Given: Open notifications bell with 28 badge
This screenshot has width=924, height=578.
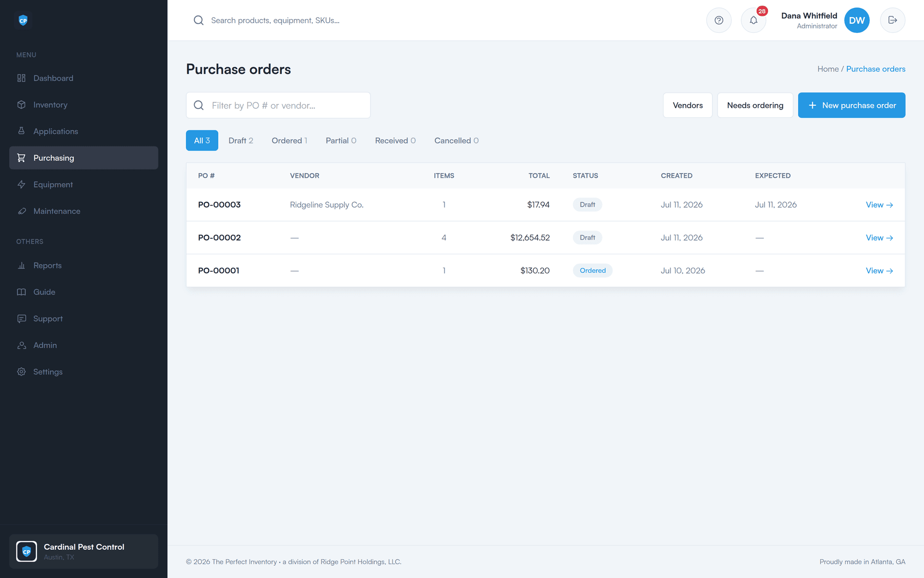Looking at the screenshot, I should point(754,21).
